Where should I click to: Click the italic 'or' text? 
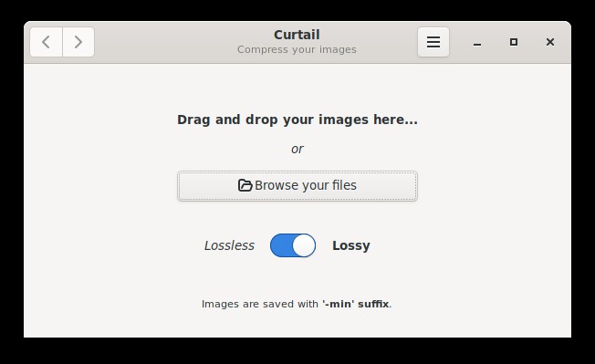tap(297, 149)
